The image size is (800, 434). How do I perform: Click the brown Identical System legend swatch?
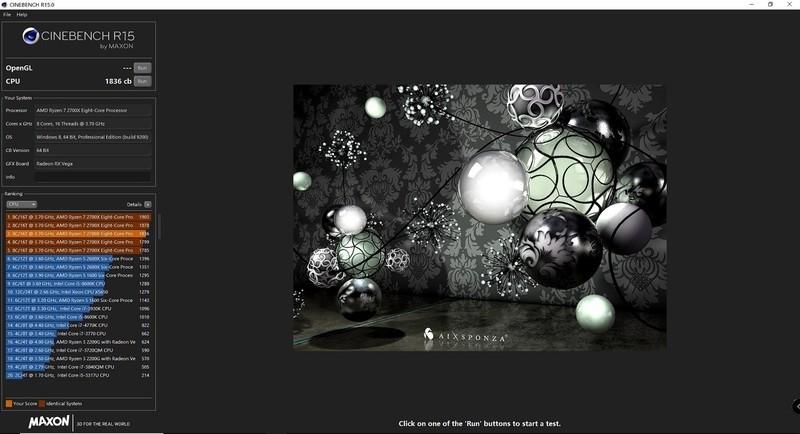click(x=42, y=403)
